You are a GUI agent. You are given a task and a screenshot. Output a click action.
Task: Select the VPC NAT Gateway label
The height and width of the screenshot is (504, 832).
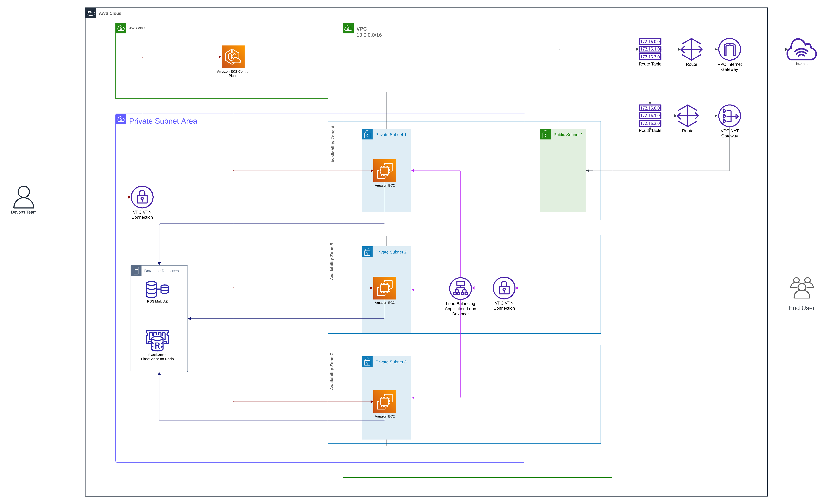(730, 133)
